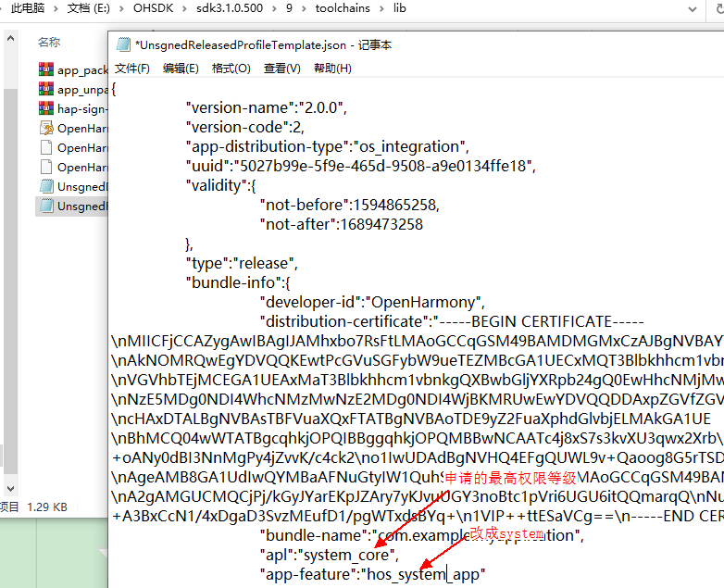724x588 pixels.
Task: Select the hap-sign- file name in Explorer
Action: point(82,108)
